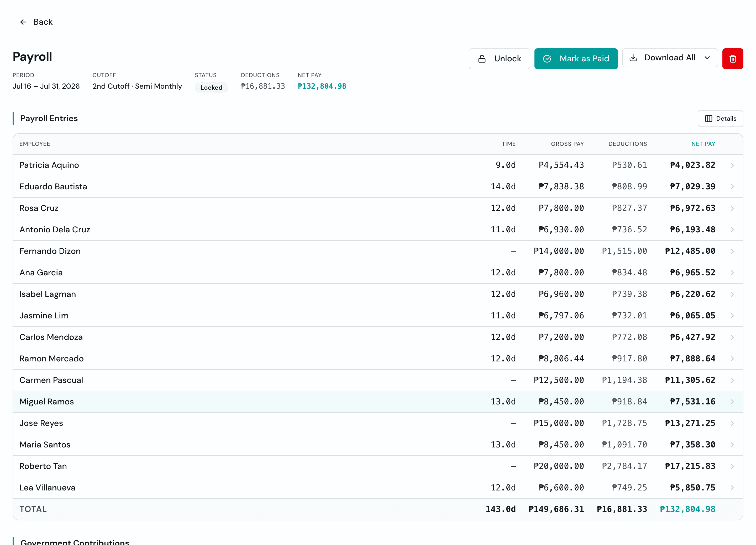Screen dimensions: 756x545
Task: Open Isabel Lagman row chevron
Action: pos(732,294)
